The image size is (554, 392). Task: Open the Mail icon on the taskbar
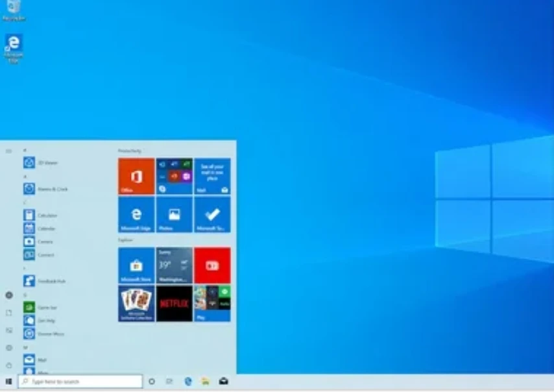tap(223, 382)
